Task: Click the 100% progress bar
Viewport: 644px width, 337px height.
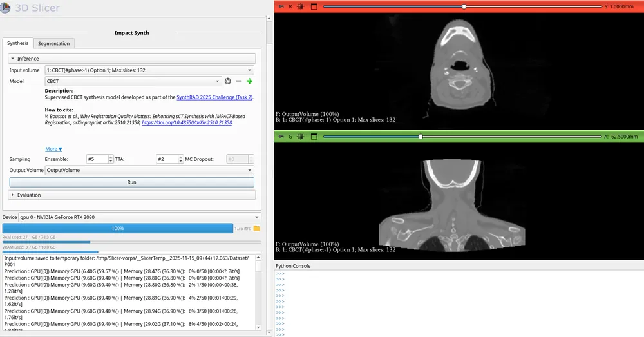Action: point(117,228)
